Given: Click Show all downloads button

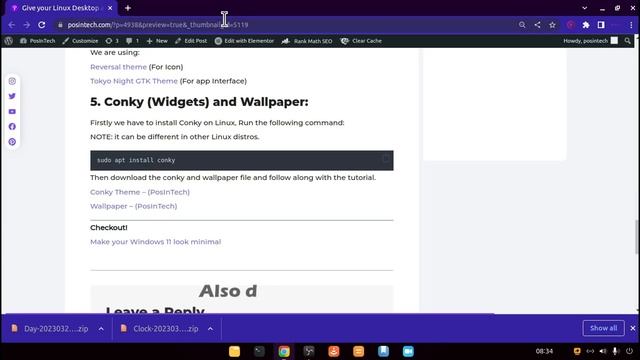Looking at the screenshot, I should (x=603, y=328).
